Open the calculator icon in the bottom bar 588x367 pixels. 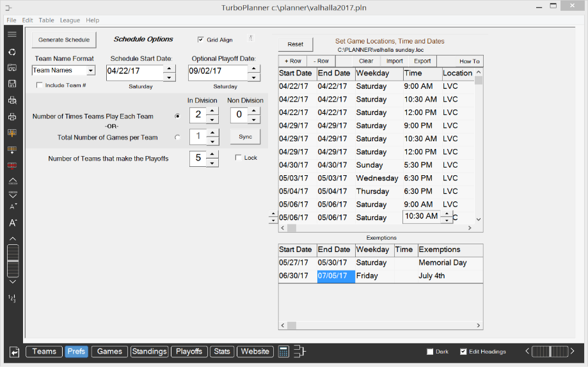(x=284, y=352)
